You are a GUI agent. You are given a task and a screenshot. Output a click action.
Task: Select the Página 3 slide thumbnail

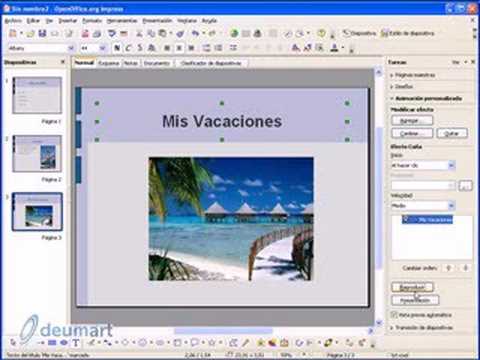coord(37,212)
